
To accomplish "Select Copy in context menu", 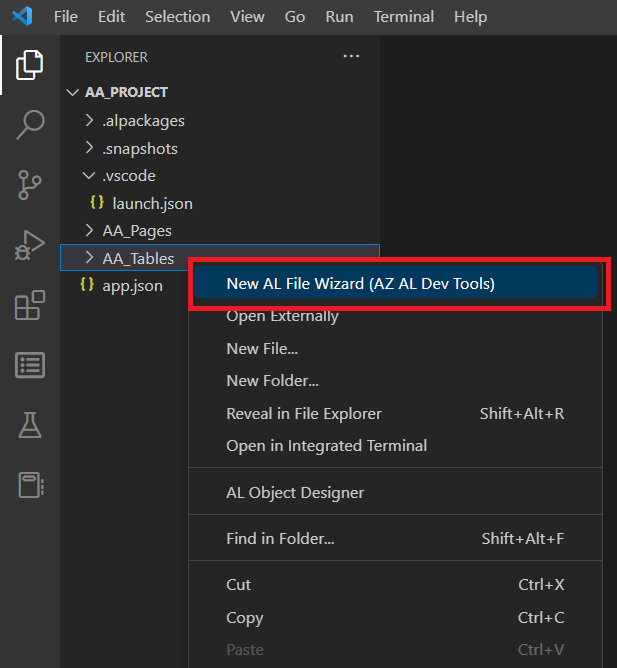I will pyautogui.click(x=395, y=617).
